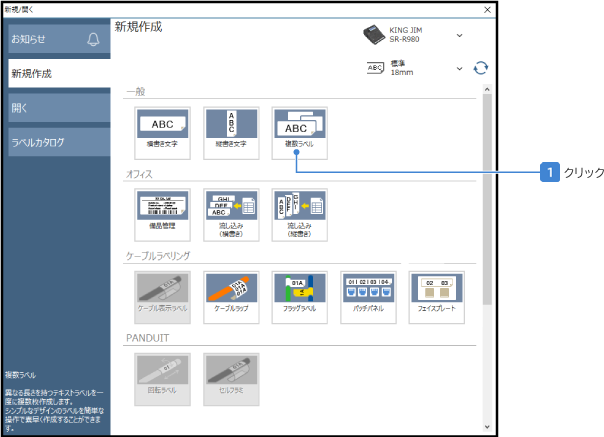Click the refresh tape information icon

pos(481,68)
